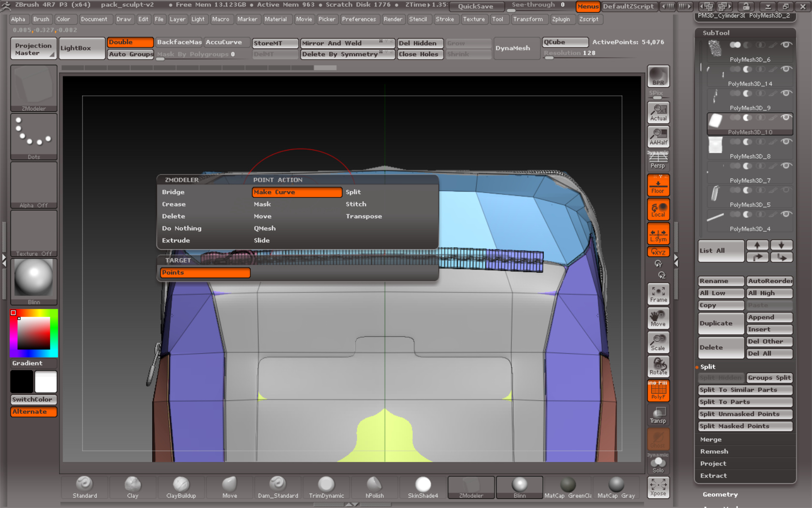The image size is (812, 508).
Task: Click the white secondary color swatch
Action: 46,382
